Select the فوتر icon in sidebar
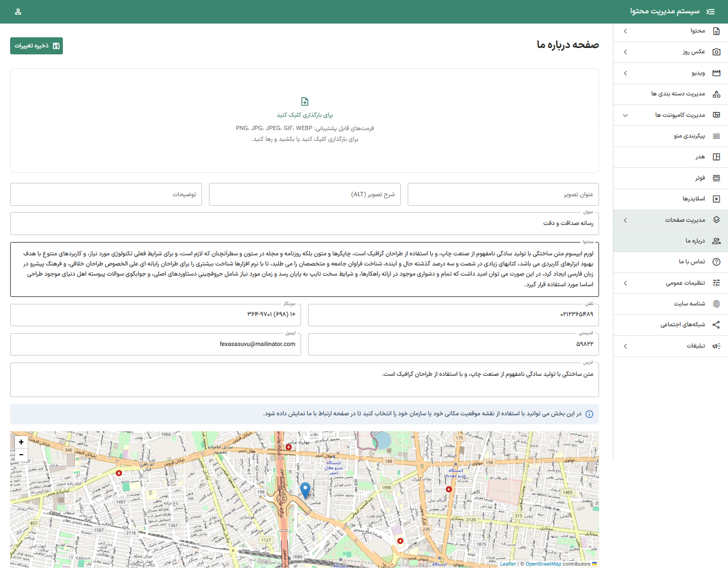The image size is (728, 588). click(x=717, y=178)
